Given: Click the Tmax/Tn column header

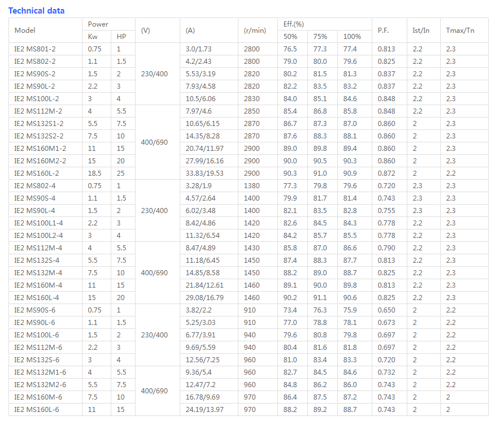Looking at the screenshot, I should [x=460, y=31].
